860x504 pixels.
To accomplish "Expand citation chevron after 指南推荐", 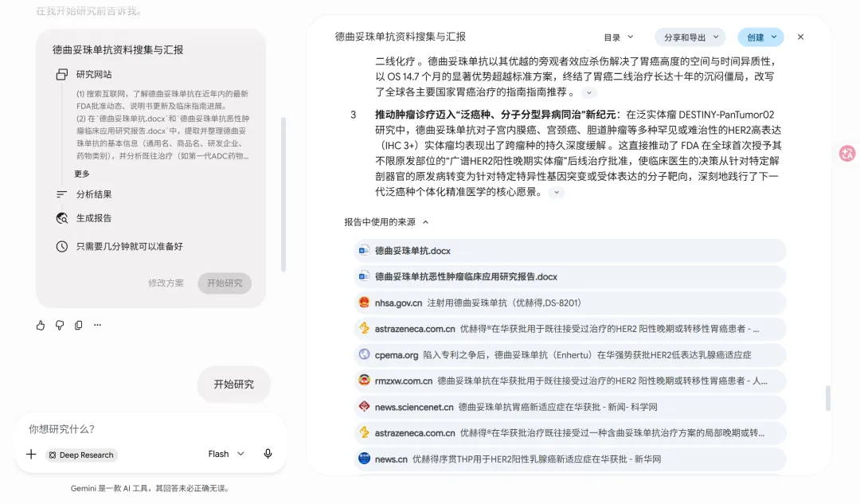I will [589, 92].
